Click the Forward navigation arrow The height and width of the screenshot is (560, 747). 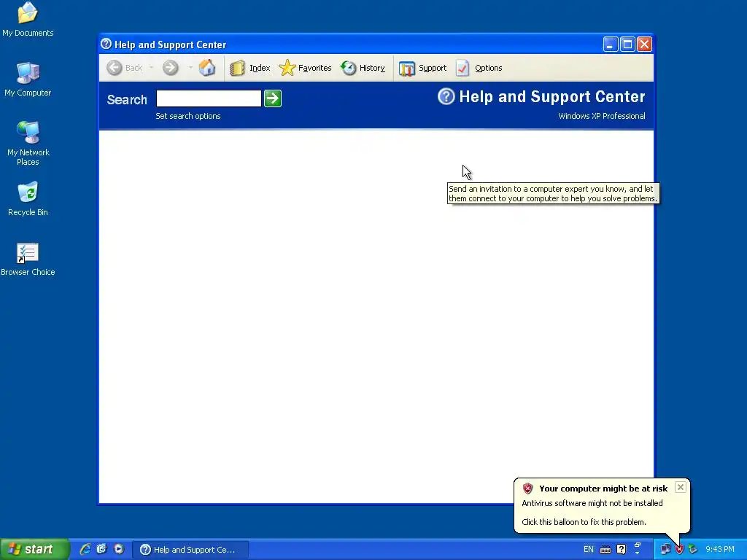tap(171, 68)
